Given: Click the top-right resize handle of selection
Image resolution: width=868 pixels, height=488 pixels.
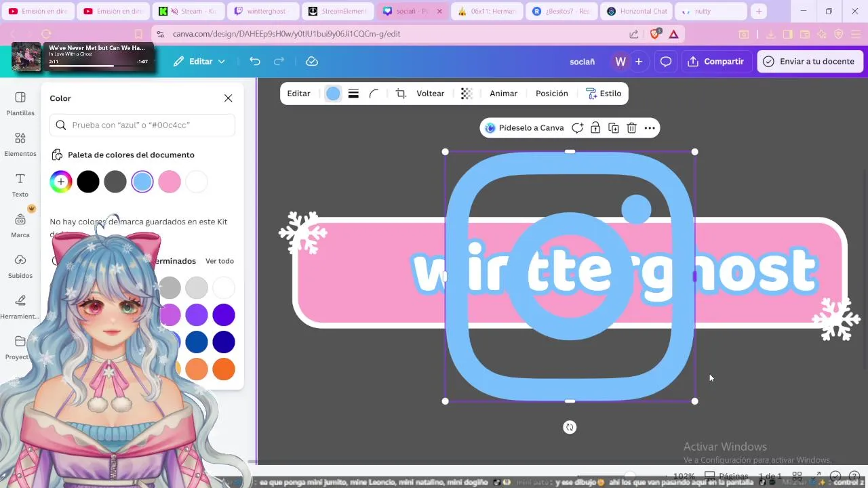Looking at the screenshot, I should (x=694, y=152).
